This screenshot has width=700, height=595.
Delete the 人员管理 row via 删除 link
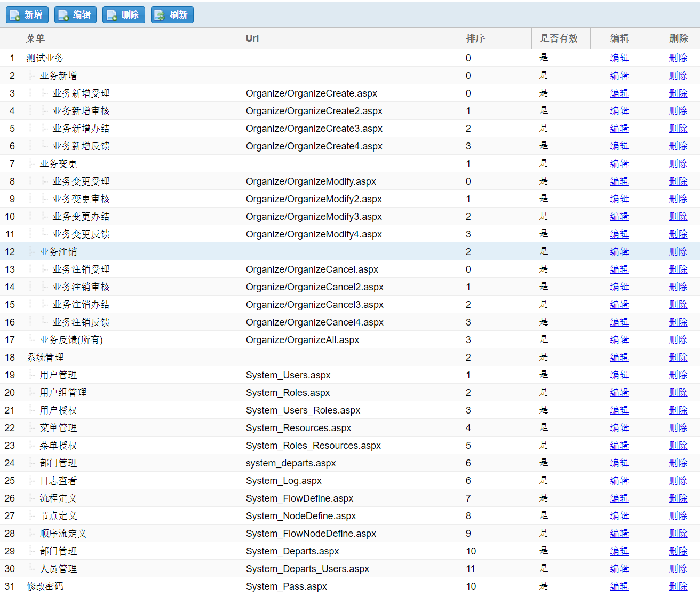pos(678,569)
